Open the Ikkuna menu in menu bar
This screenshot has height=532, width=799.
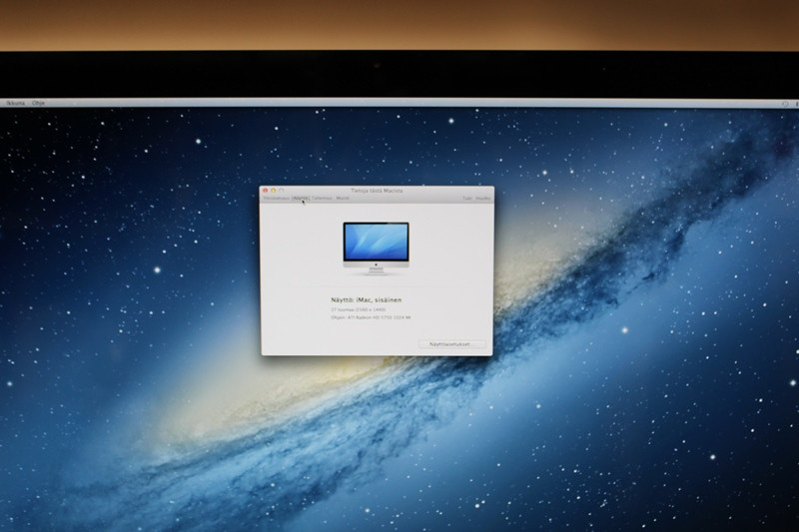coord(15,103)
